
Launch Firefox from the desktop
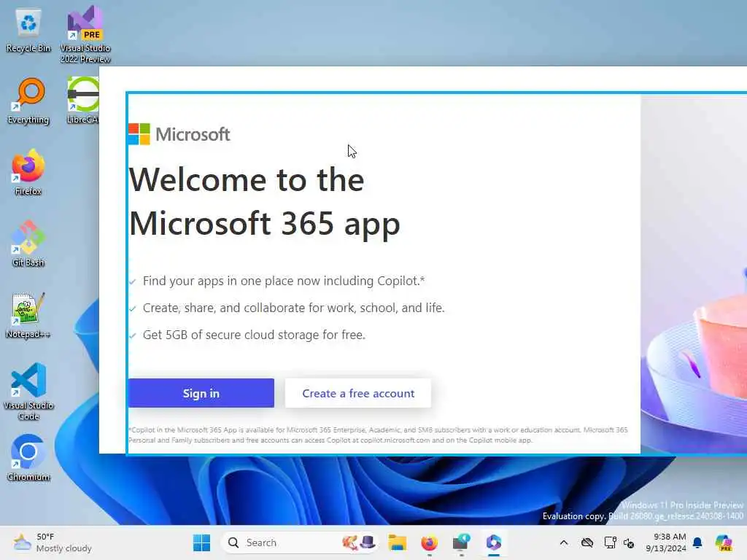pos(28,172)
